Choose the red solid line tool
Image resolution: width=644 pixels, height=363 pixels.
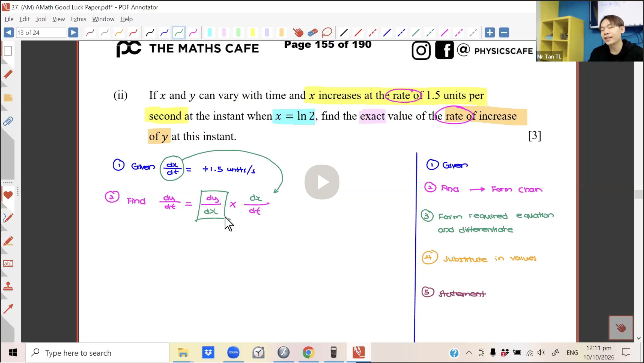[358, 32]
